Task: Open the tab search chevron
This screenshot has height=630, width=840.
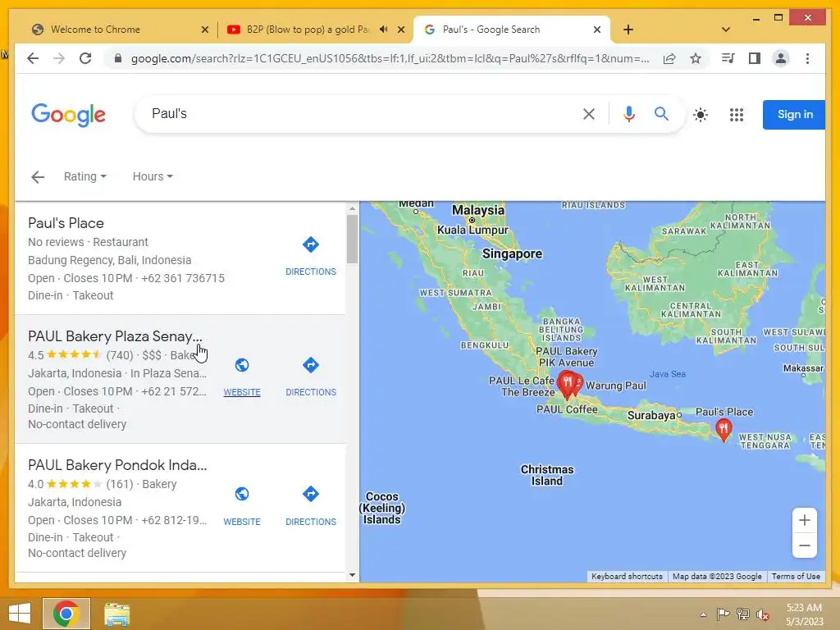Action: (x=726, y=30)
